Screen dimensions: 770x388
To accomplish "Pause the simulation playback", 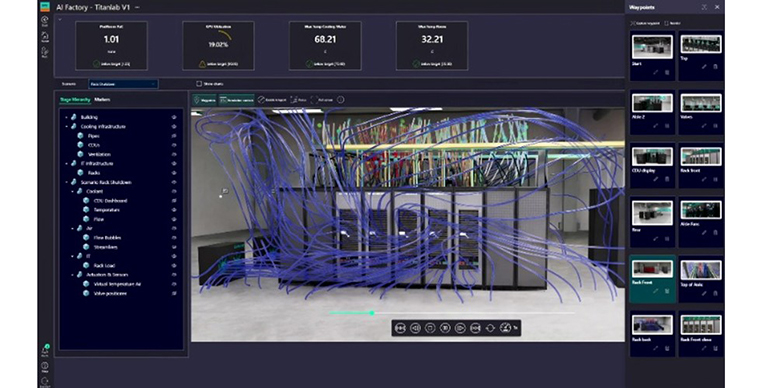I will coord(445,328).
